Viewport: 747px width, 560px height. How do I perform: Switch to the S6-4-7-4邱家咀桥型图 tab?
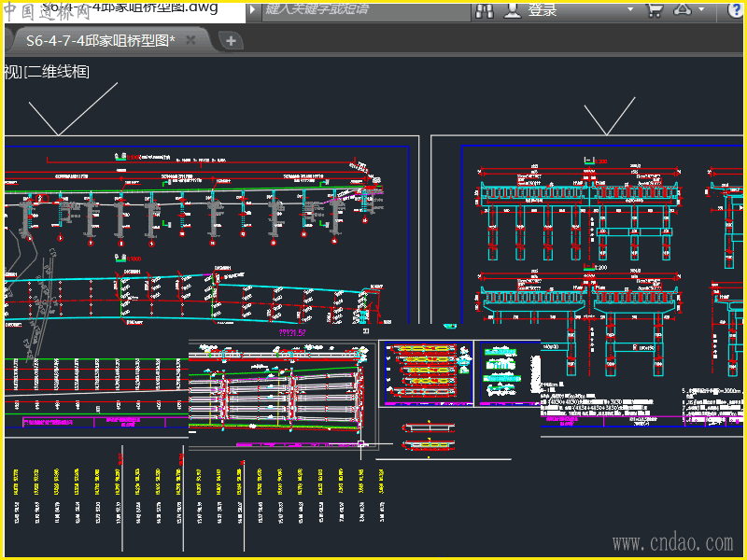coord(100,40)
